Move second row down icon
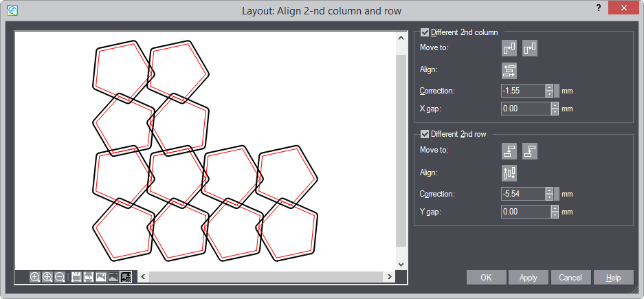Screen dimensions: 644x299 point(530,151)
